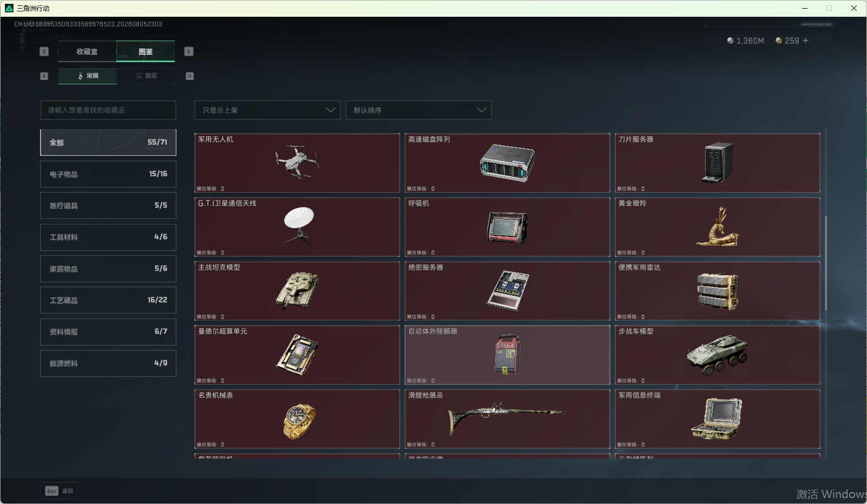Focus the 请输入想要查找的收藏品 search box

tap(108, 110)
